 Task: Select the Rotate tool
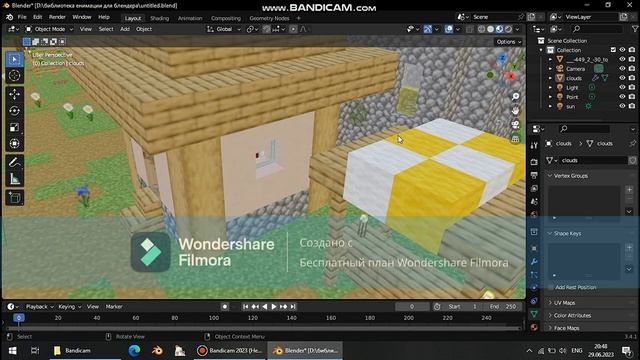[15, 111]
